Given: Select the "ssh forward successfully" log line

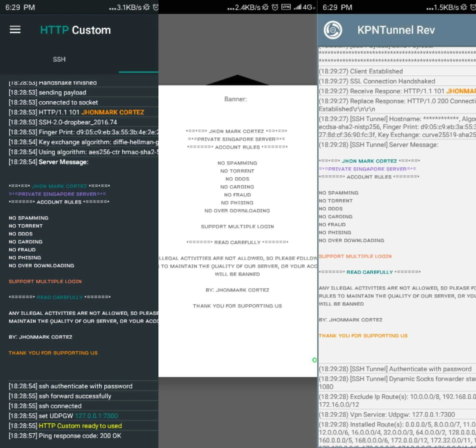Looking at the screenshot, I should 83,396.
